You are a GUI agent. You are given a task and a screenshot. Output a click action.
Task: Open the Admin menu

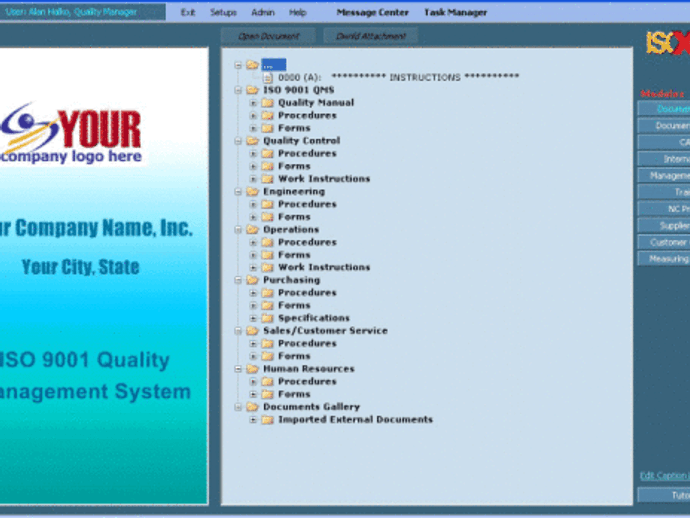coord(263,12)
